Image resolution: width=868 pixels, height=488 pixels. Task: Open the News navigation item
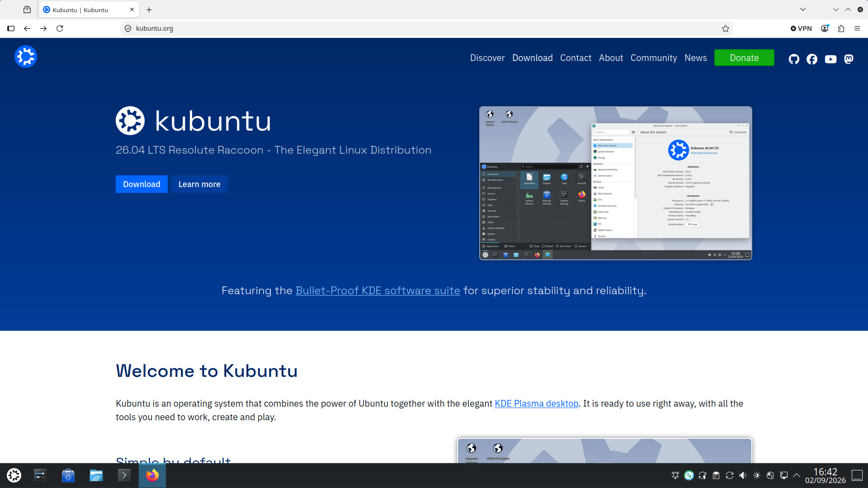click(696, 58)
